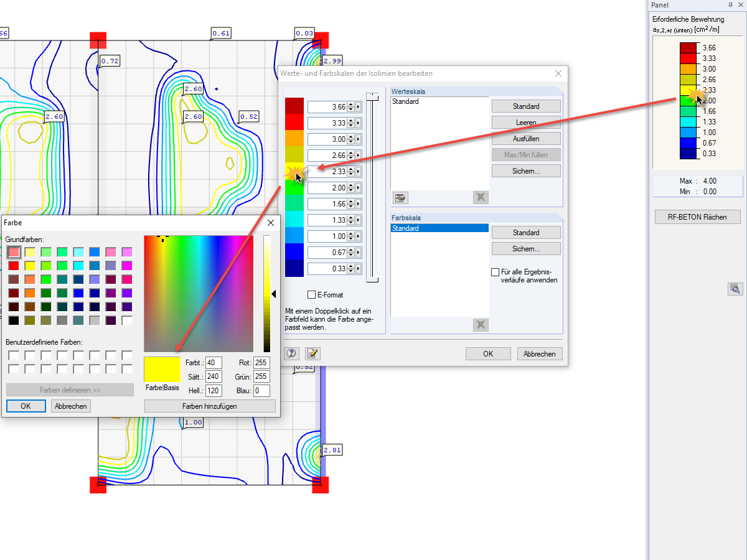Close the isolines scale dialog with X
Image resolution: width=747 pixels, height=560 pixels.
pos(558,73)
